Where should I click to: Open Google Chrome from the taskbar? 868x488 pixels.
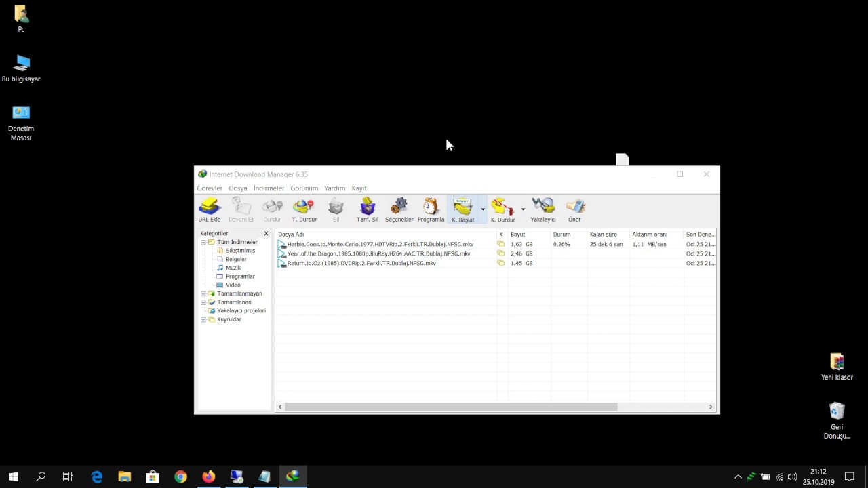180,476
